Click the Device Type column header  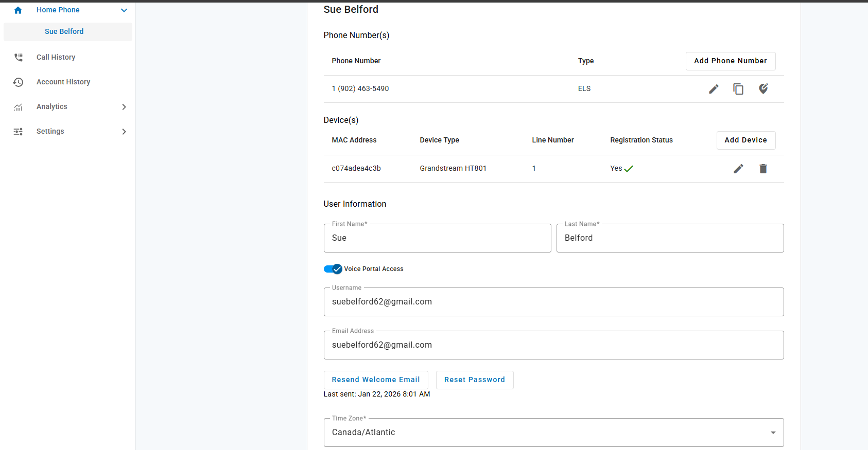(x=440, y=140)
